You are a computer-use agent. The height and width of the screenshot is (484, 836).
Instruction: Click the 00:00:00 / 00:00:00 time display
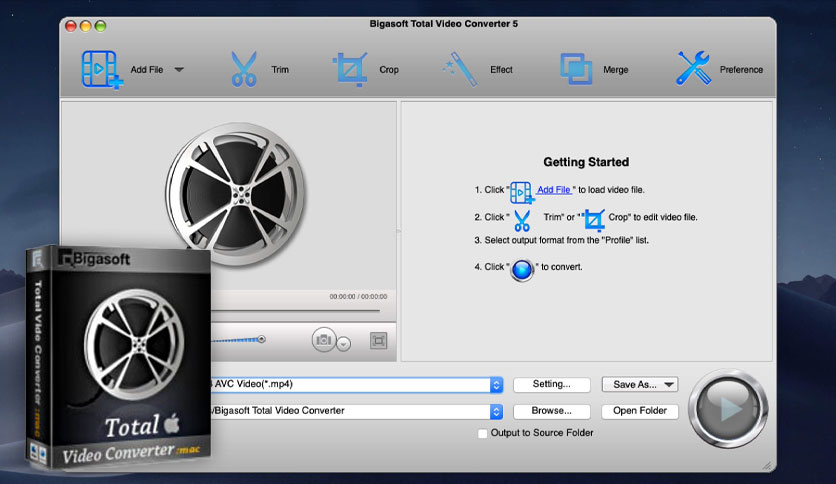pyautogui.click(x=358, y=296)
